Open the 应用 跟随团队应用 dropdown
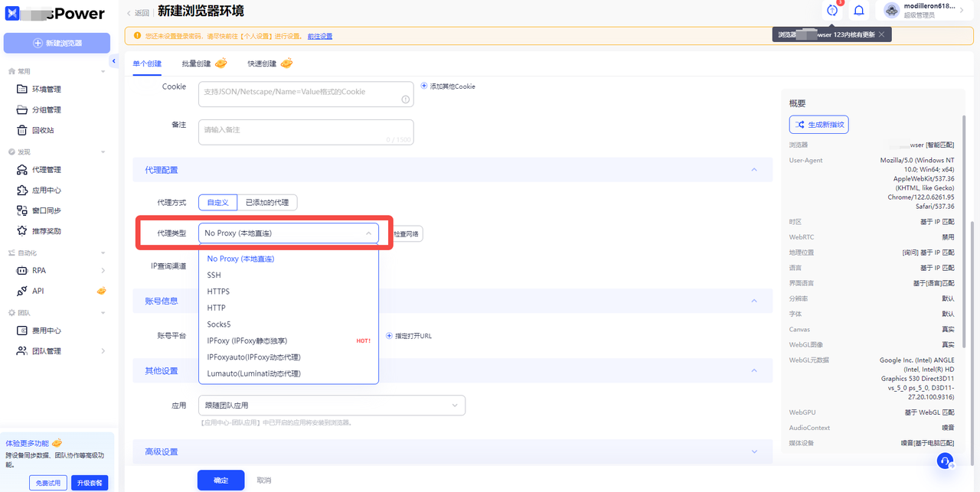This screenshot has height=492, width=980. click(x=331, y=405)
